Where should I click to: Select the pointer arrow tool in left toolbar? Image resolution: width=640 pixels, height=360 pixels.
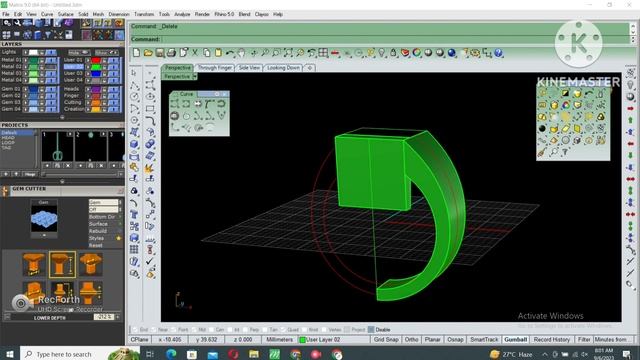(x=134, y=73)
